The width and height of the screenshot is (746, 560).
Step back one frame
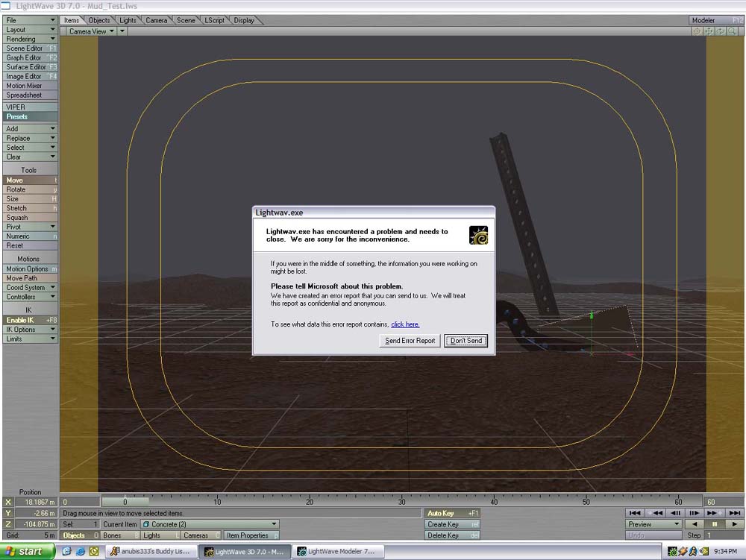coord(675,513)
